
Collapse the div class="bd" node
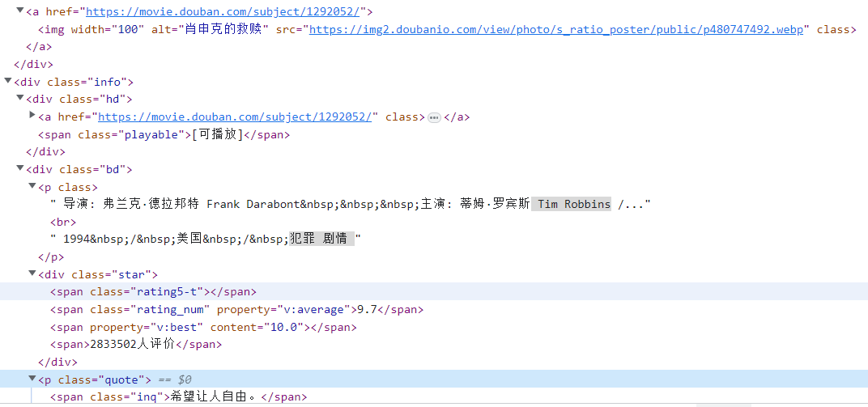point(20,168)
